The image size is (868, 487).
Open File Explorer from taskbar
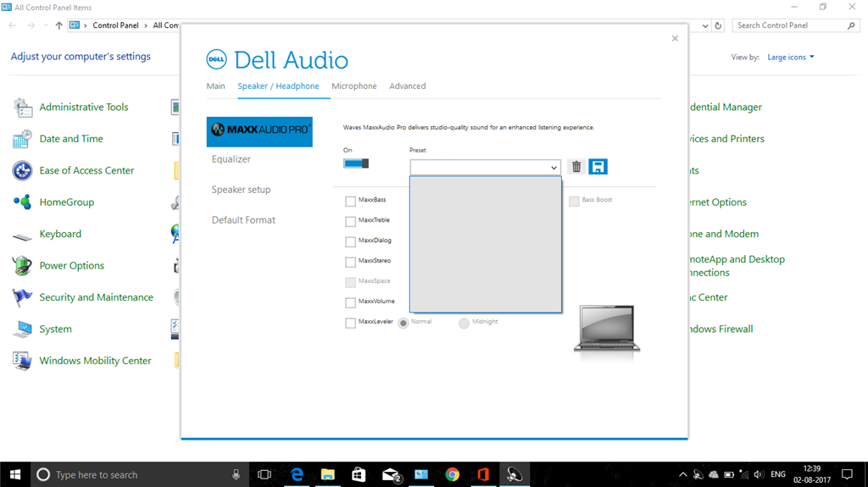[328, 474]
